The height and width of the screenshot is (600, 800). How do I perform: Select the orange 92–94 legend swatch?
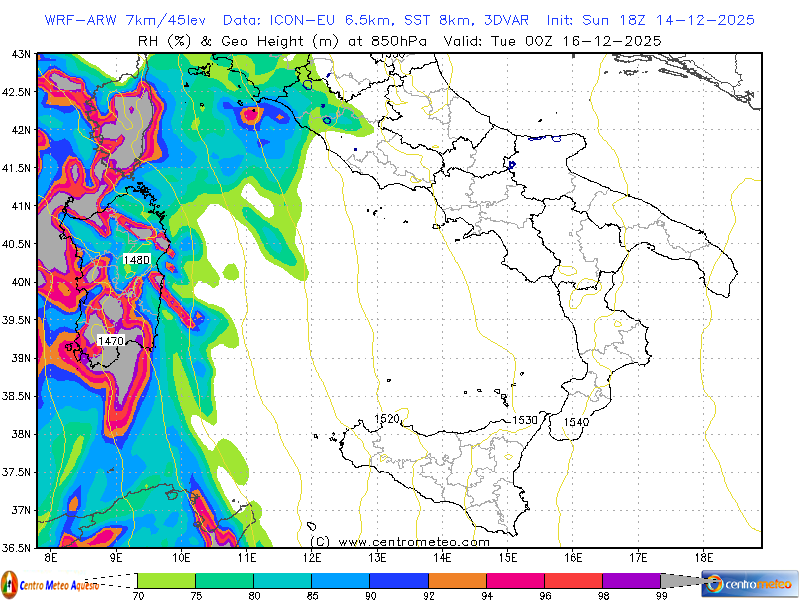coord(457,580)
